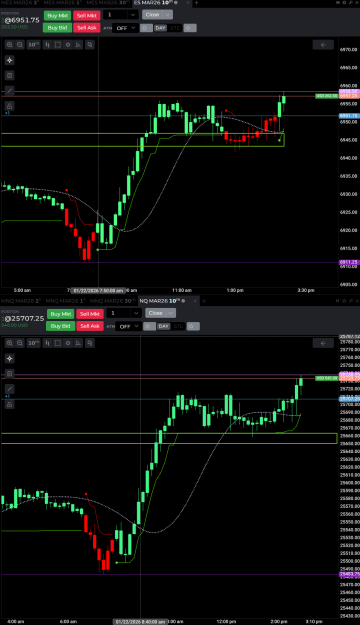Select the ES chart rectangle selection tool
The height and width of the screenshot is (625, 360).
[58, 45]
